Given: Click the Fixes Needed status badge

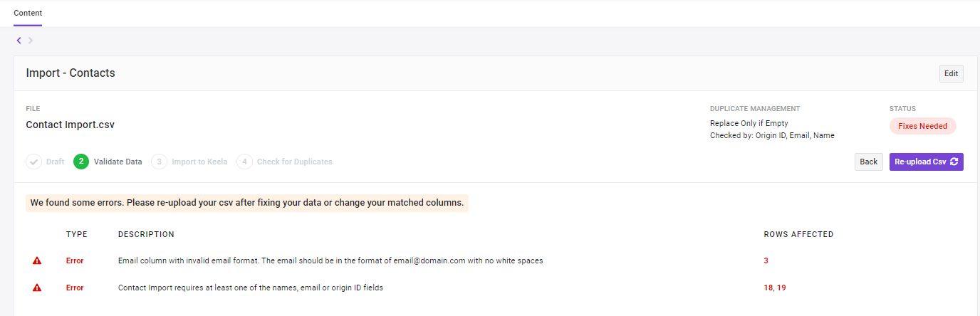Looking at the screenshot, I should [x=923, y=126].
